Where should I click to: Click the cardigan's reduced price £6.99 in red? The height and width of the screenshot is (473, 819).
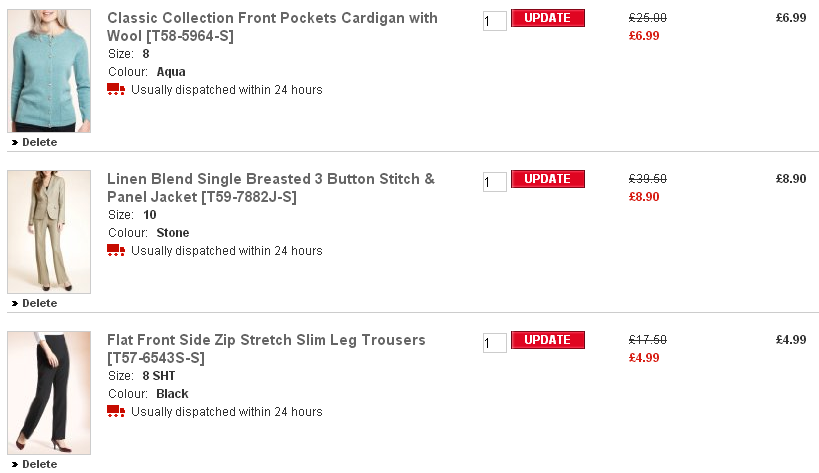(x=644, y=36)
